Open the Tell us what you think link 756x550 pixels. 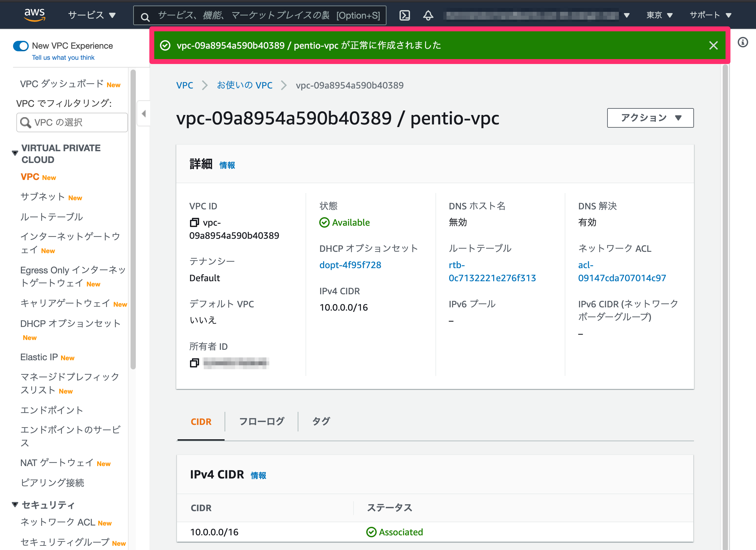pos(63,57)
